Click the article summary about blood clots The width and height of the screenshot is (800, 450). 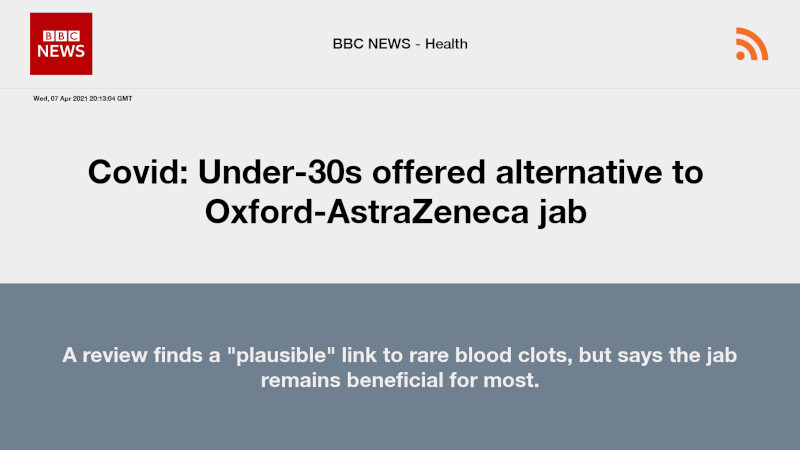pyautogui.click(x=399, y=367)
